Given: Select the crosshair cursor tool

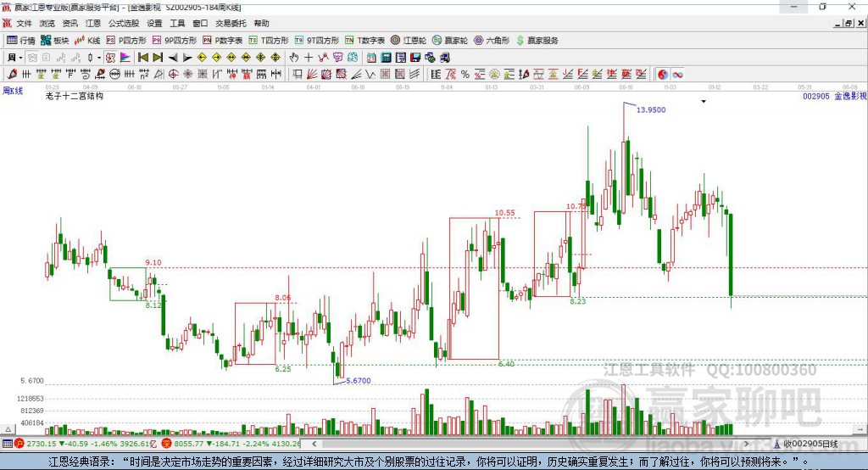Looking at the screenshot, I should pos(309,58).
